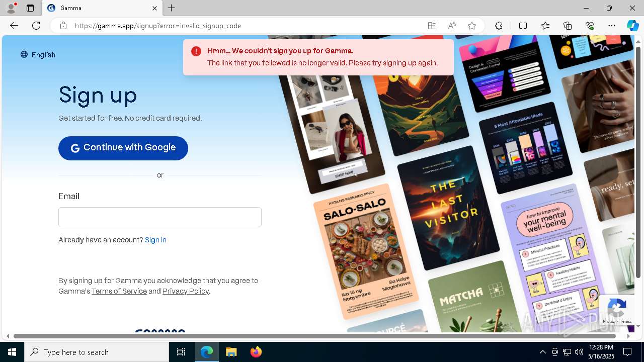Open the Windows Start menu
The width and height of the screenshot is (644, 362).
(12, 352)
